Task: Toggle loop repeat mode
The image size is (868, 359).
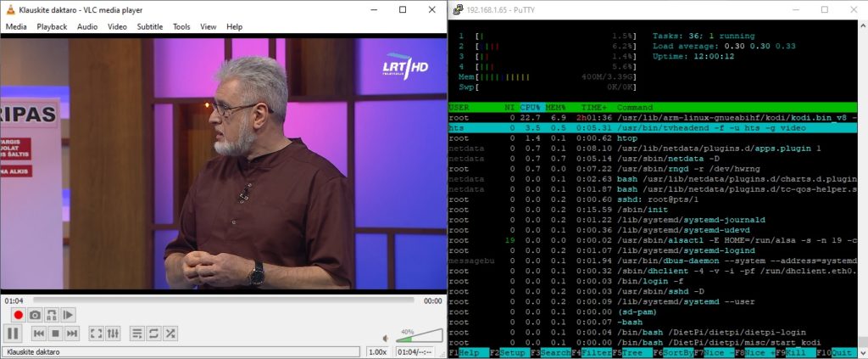Action: point(154,334)
